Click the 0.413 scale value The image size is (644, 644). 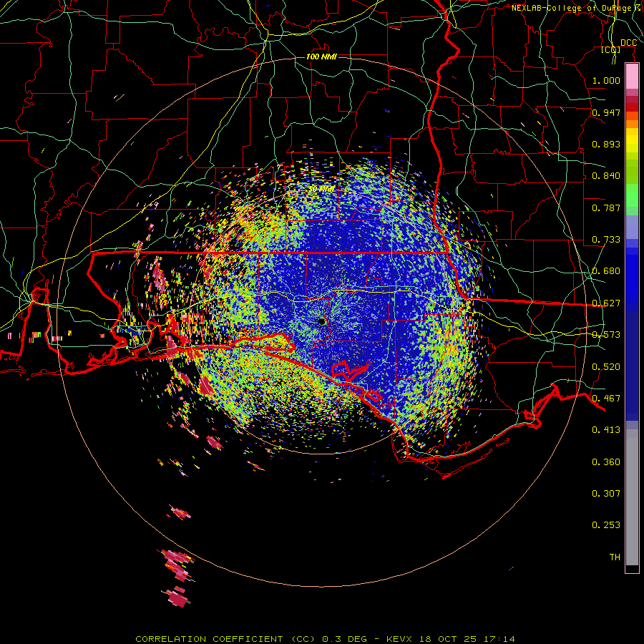point(606,430)
